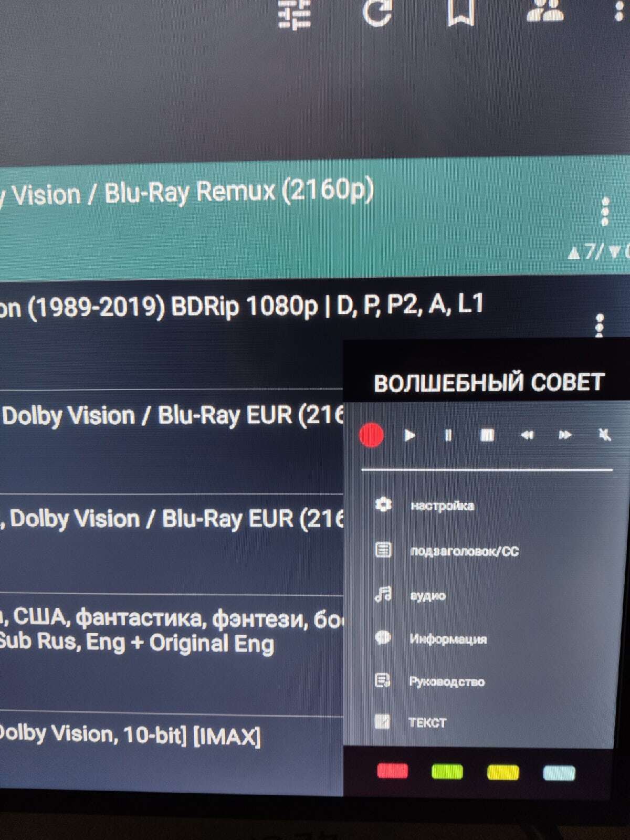Open the настройка settings gear item
The image size is (630, 840).
pyautogui.click(x=424, y=506)
